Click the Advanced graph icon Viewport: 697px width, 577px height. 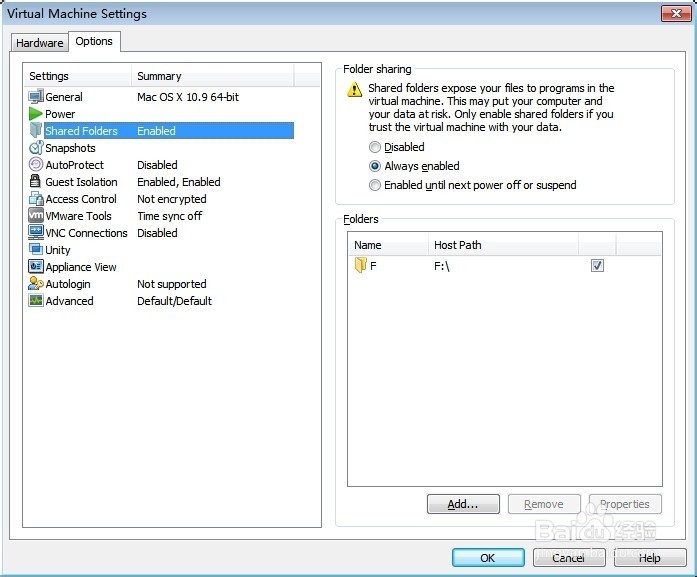36,301
